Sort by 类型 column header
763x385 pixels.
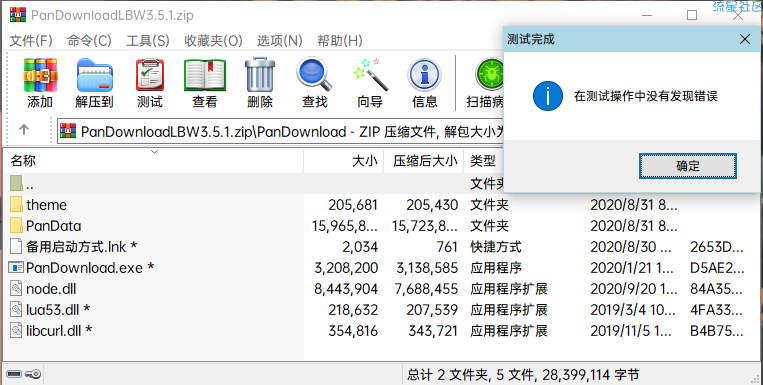pos(483,161)
